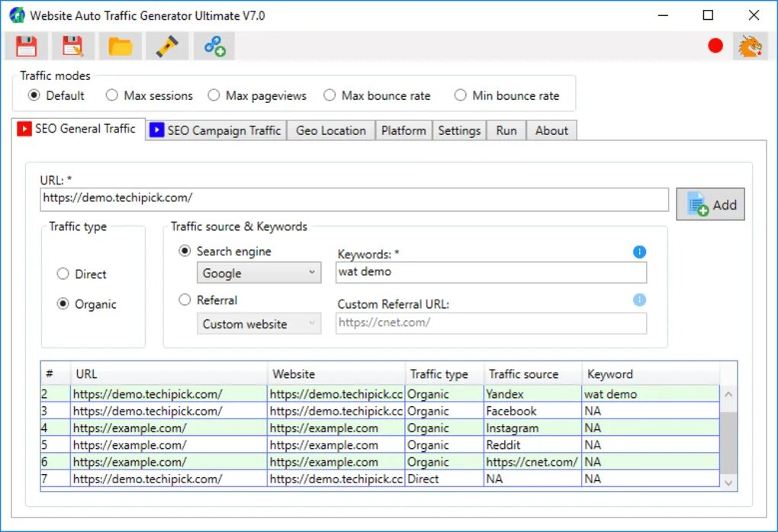Click the wat demo keyword cell in row 2

pyautogui.click(x=651, y=394)
